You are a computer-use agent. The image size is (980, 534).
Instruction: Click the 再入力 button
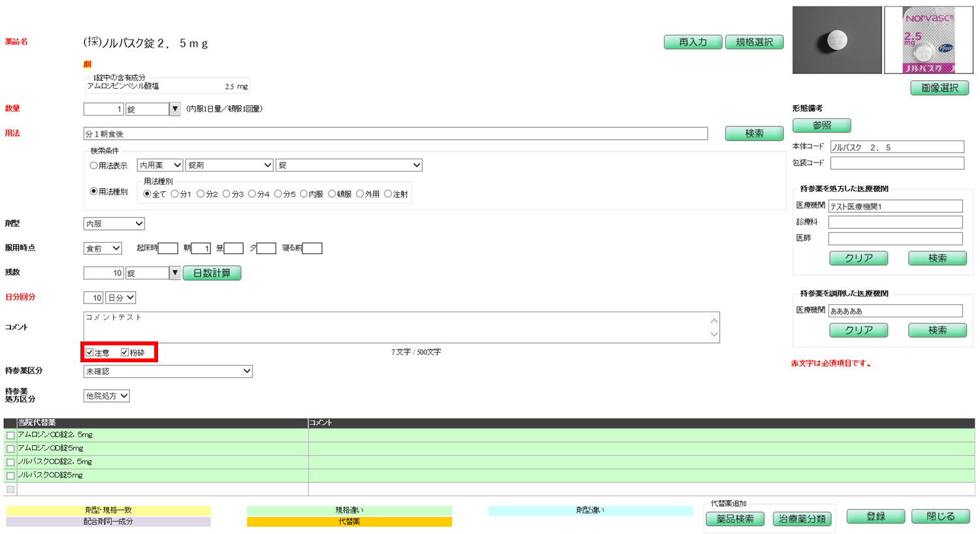coord(693,42)
